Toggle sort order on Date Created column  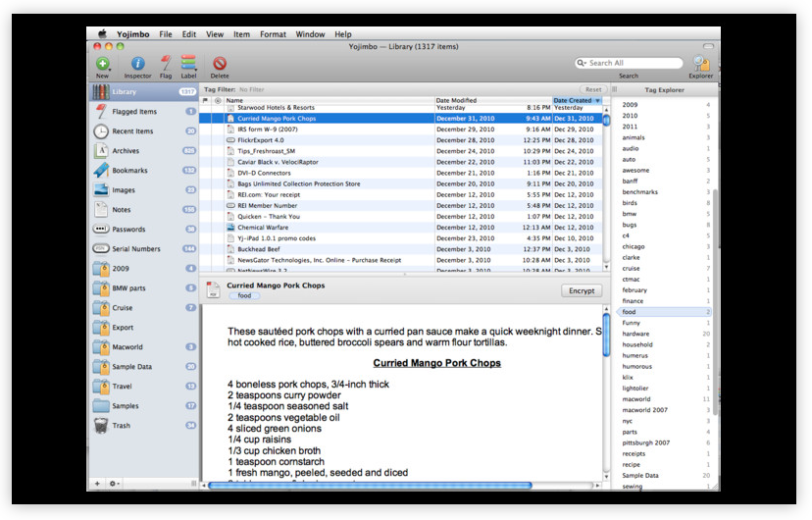pos(578,100)
